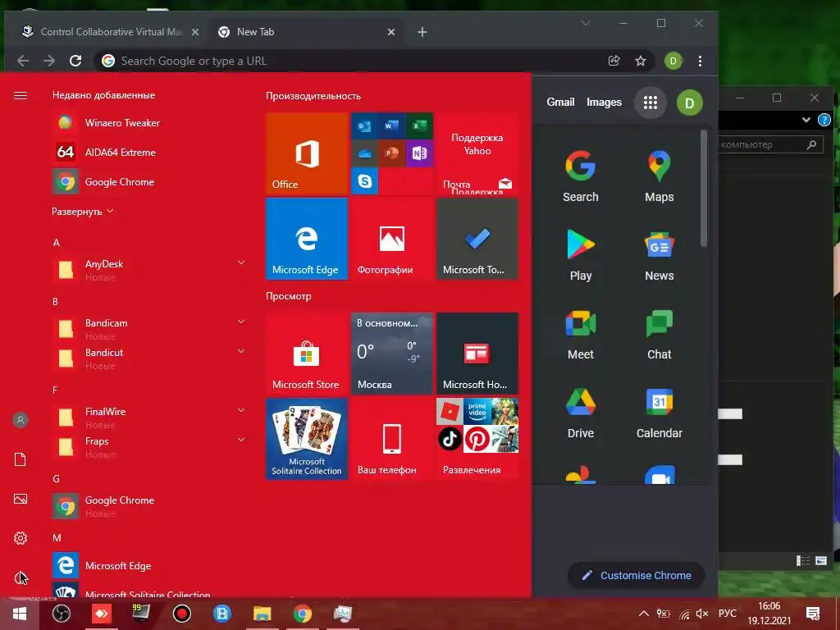This screenshot has height=630, width=840.
Task: Open Google Maps app icon
Action: [x=659, y=176]
